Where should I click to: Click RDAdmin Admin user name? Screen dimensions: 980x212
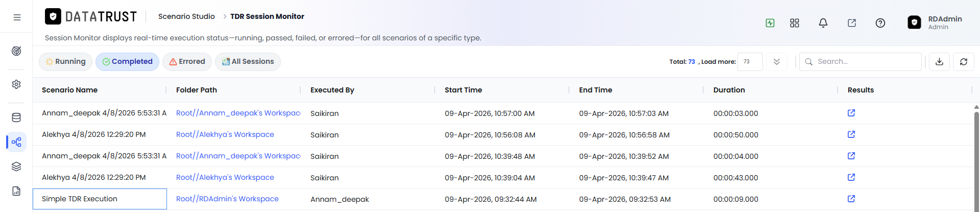coord(945,22)
